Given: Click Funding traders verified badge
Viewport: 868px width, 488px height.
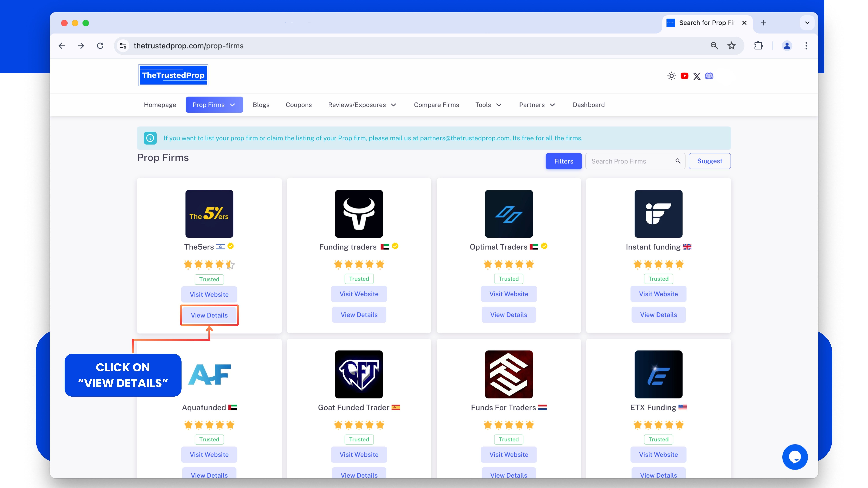Looking at the screenshot, I should click(x=395, y=246).
